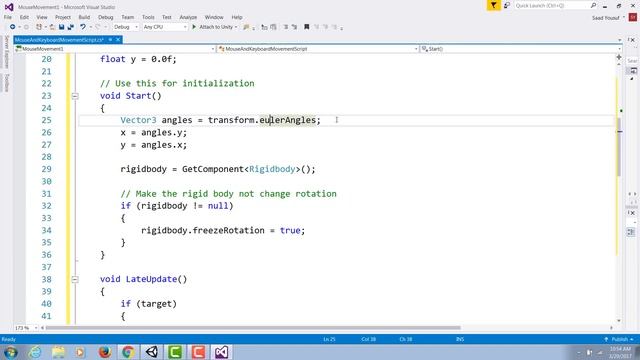640x360 pixels.
Task: Click the decrease line indent icon
Action: pyautogui.click(x=264, y=27)
